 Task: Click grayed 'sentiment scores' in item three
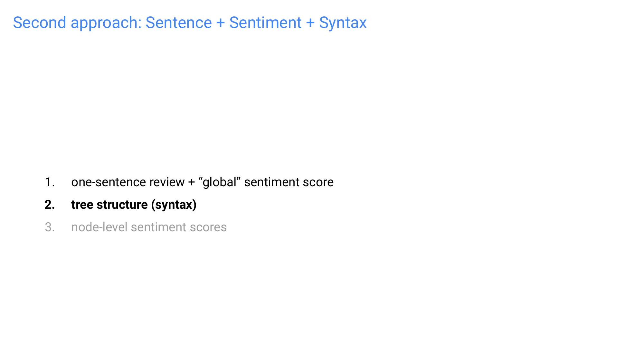tap(179, 227)
